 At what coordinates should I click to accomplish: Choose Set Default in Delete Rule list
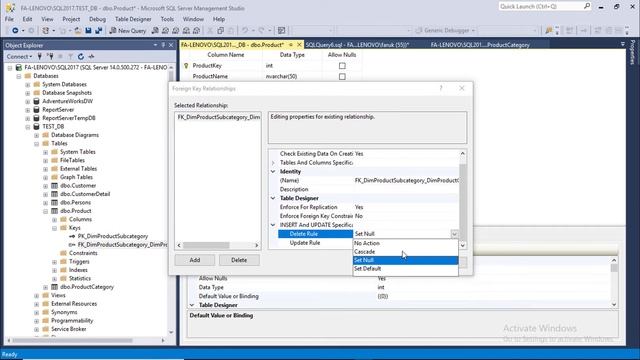pos(405,269)
